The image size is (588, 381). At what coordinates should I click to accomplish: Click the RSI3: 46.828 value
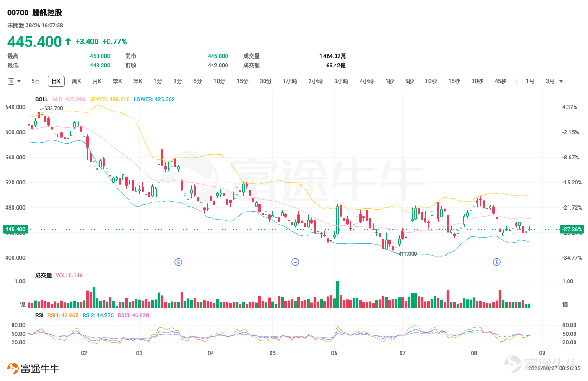[133, 315]
